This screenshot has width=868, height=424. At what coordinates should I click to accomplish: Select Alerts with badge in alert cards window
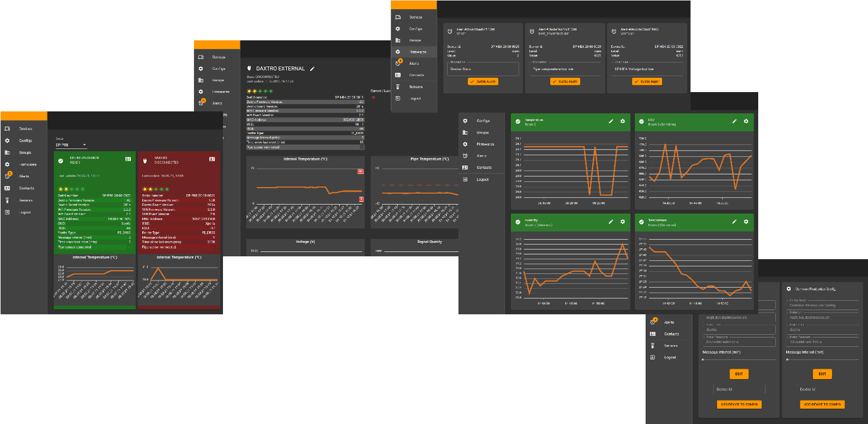tap(414, 63)
